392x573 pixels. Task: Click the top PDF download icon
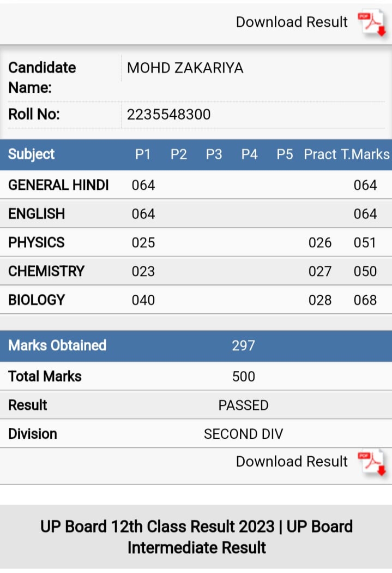pyautogui.click(x=372, y=23)
